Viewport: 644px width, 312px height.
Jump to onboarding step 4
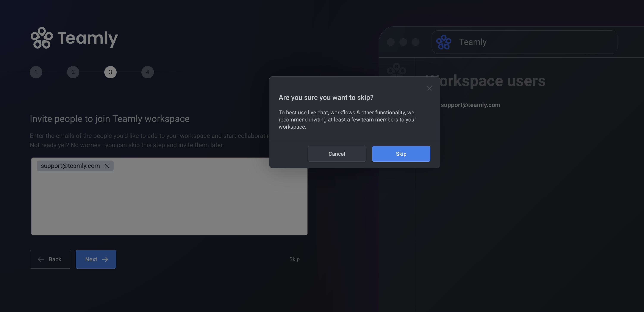[x=147, y=72]
